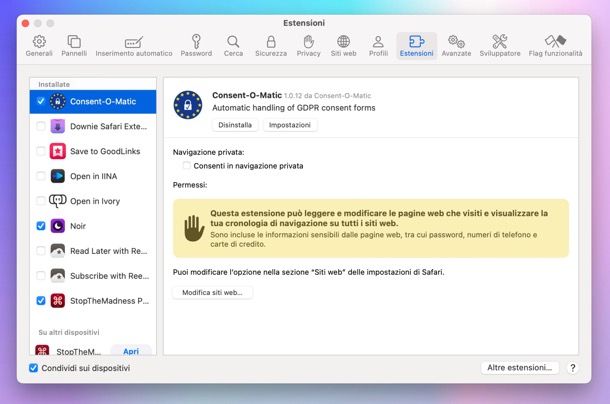Image resolution: width=610 pixels, height=404 pixels.
Task: Open the Generali gear icon tab
Action: pos(39,41)
